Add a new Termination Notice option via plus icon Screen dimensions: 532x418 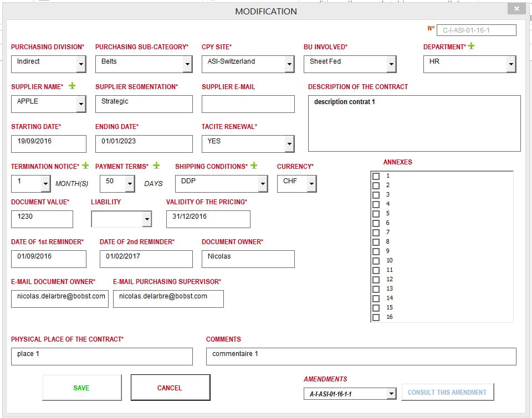coord(85,166)
